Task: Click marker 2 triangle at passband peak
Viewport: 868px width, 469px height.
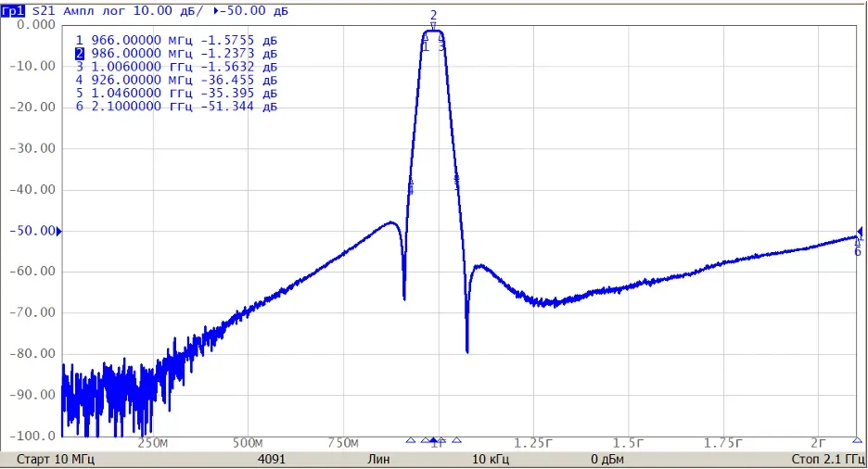Action: point(433,25)
